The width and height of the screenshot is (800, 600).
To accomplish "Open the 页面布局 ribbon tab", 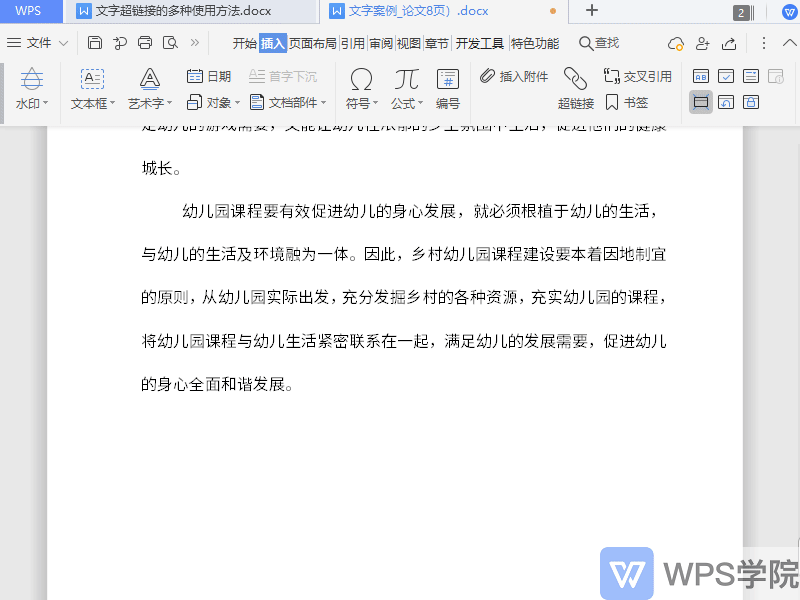I will [313, 43].
